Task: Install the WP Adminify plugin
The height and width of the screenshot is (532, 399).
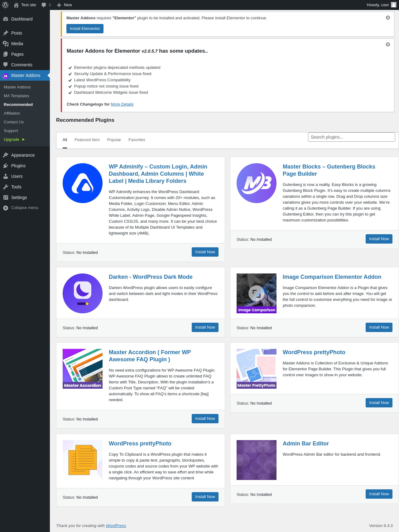Action: (205, 252)
